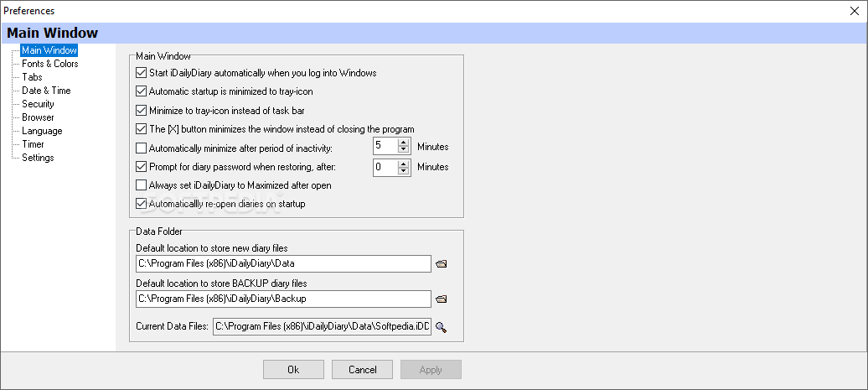
Task: Open Timer preferences page
Action: pos(33,144)
